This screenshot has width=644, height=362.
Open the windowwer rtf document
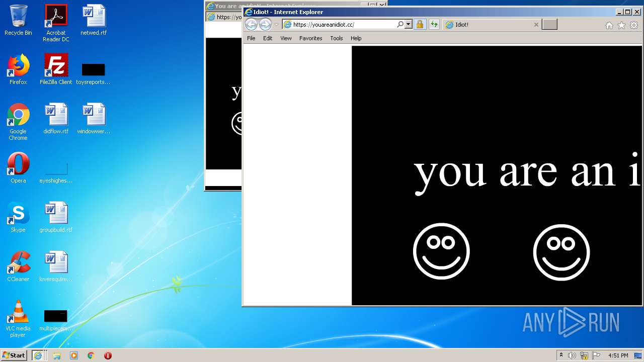[94, 119]
